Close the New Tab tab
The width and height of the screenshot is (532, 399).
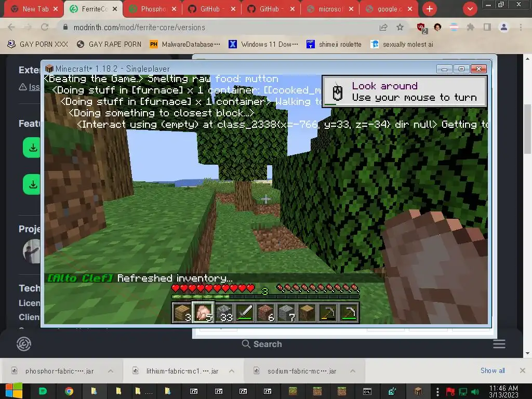coord(56,9)
